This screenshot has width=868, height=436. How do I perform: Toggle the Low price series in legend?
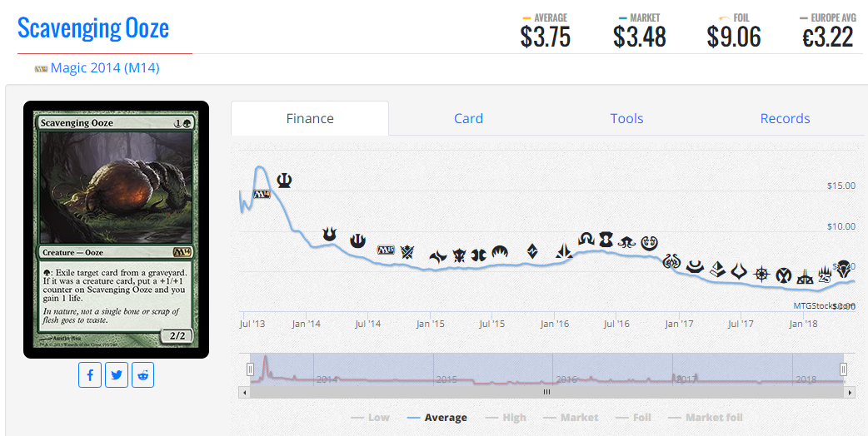pos(371,418)
